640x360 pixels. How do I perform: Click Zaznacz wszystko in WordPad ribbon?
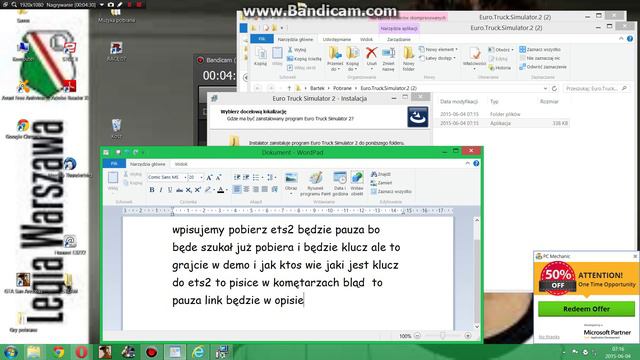point(391,191)
